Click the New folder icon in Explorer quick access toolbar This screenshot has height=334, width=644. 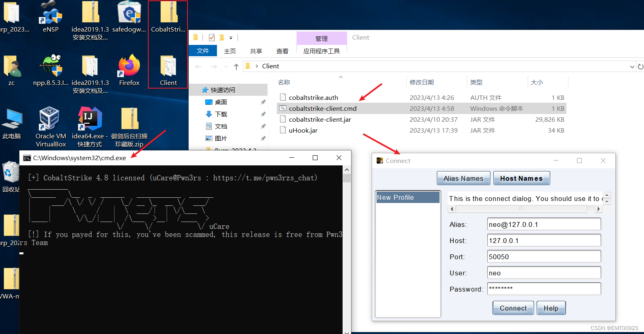222,38
